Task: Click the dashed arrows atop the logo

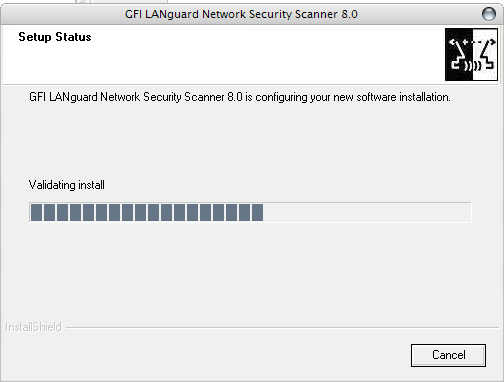Action: [x=472, y=42]
